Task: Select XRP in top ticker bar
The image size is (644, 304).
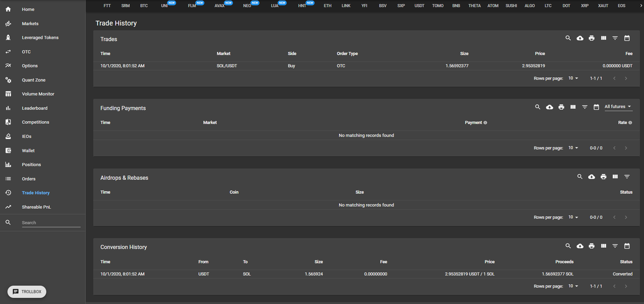Action: 585,5
